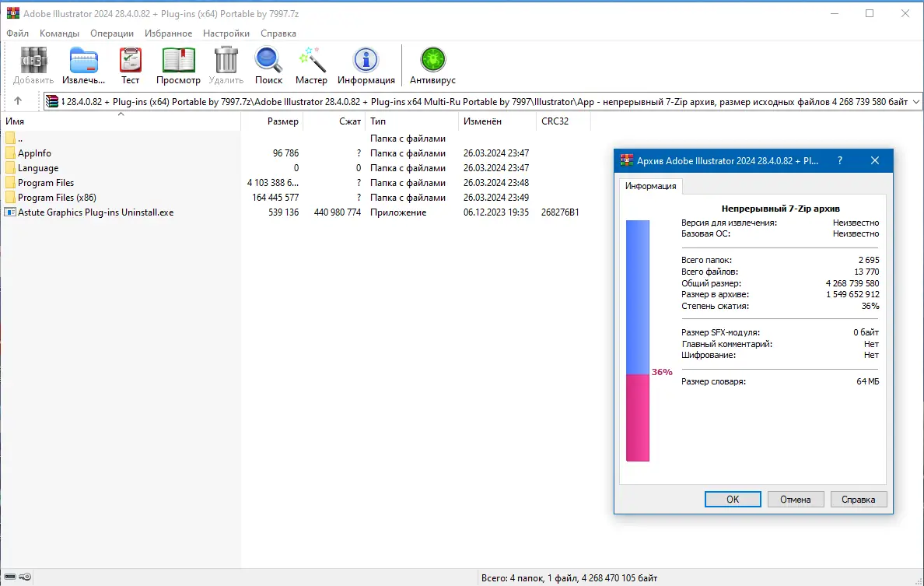Run archive test with Тест icon
This screenshot has height=586, width=924.
pos(130,60)
